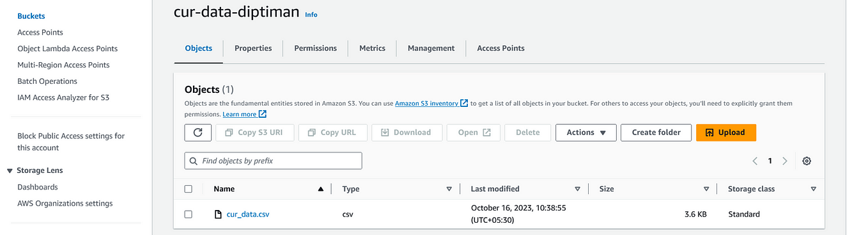Sort by Size column arrow
868x235 pixels.
[x=706, y=189]
